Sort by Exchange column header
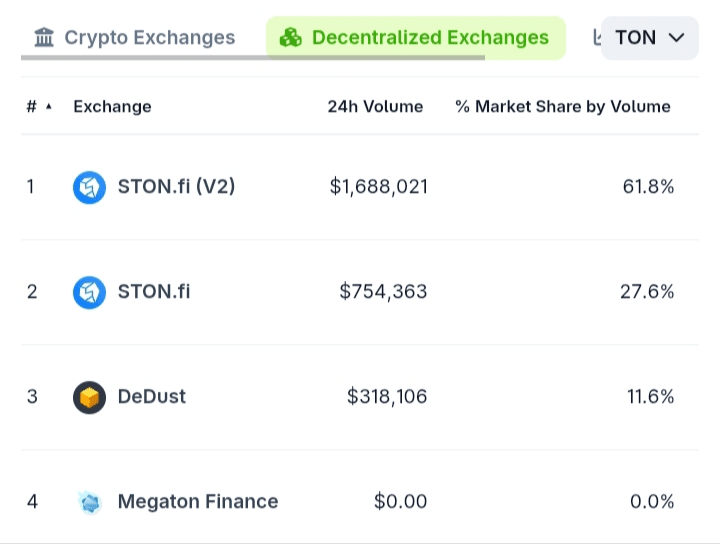 click(x=112, y=107)
